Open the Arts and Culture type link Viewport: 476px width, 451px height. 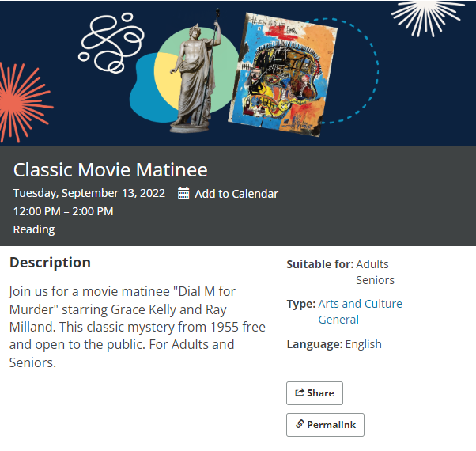[x=360, y=304]
